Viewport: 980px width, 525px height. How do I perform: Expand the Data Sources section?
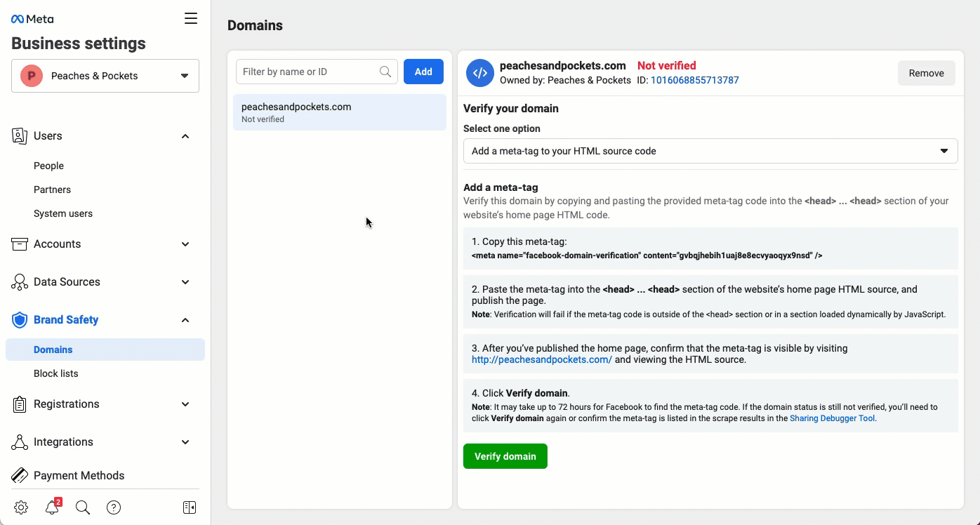(x=185, y=282)
